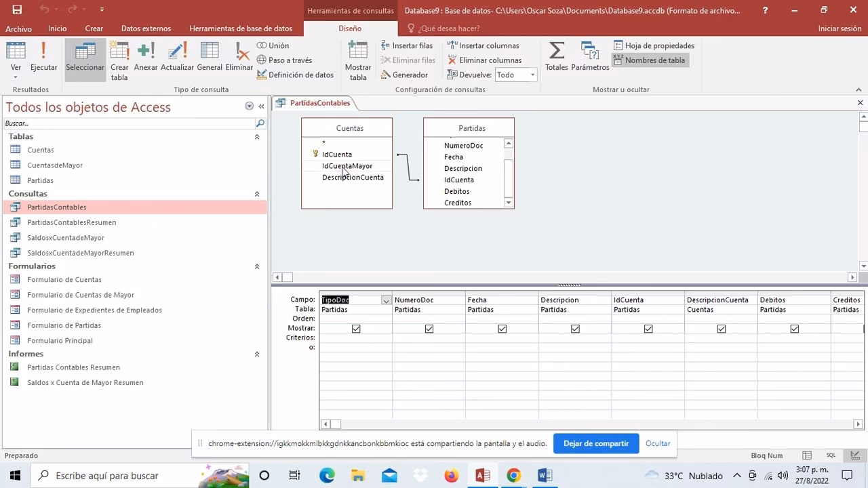This screenshot has height=488, width=868.
Task: Click the Buscar field in navigation pane
Action: [129, 123]
